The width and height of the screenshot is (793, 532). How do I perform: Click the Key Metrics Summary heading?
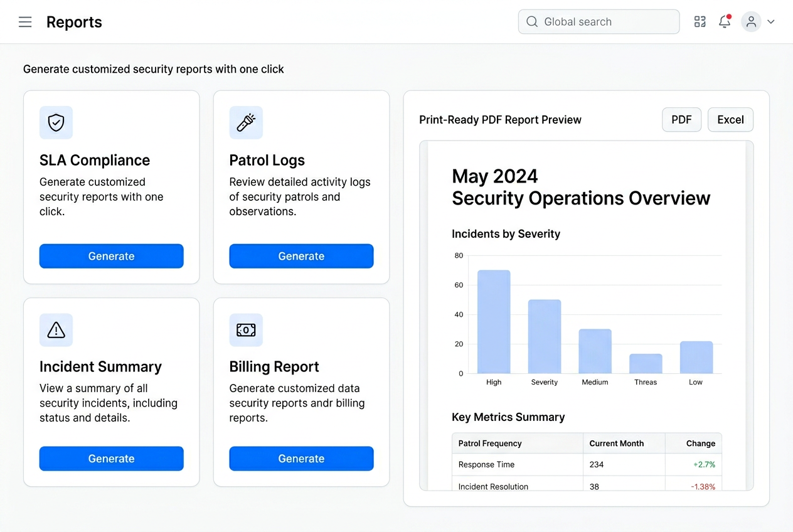508,417
